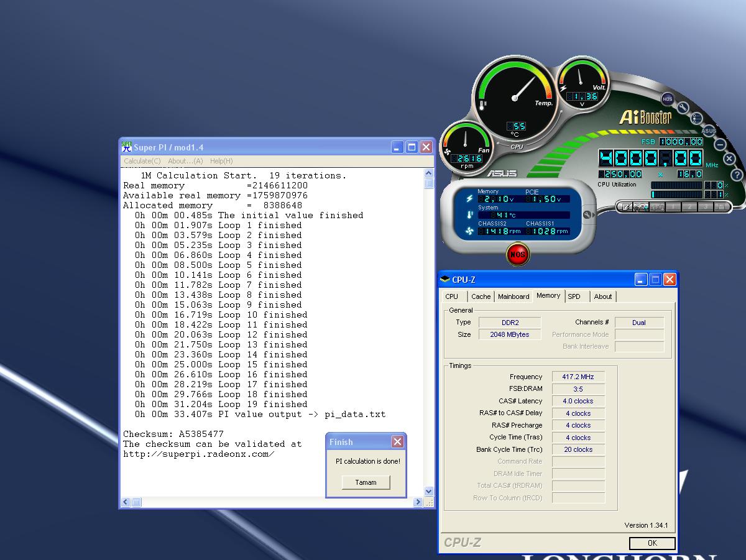Open the About...(A) menu in Super PI
This screenshot has height=560, width=746.
185,161
